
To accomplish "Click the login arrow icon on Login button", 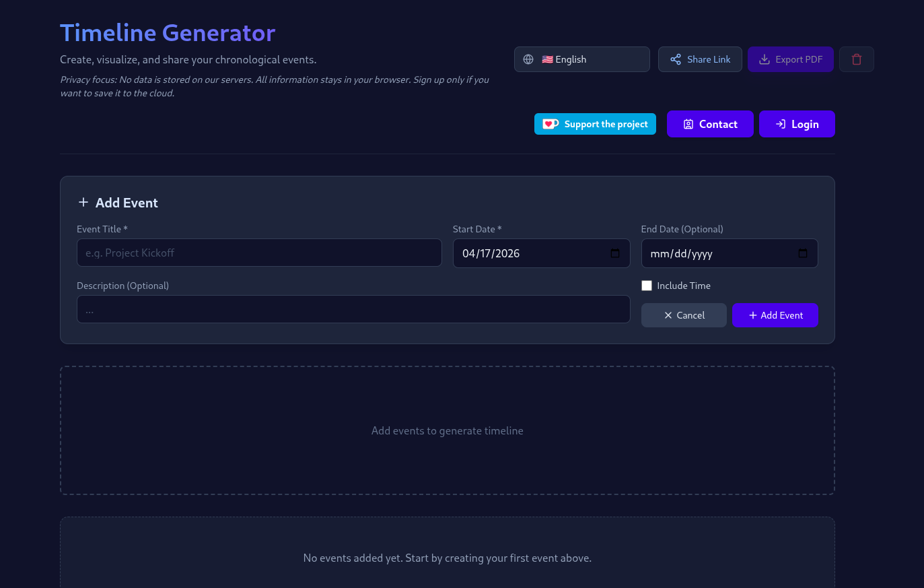I will [x=780, y=124].
